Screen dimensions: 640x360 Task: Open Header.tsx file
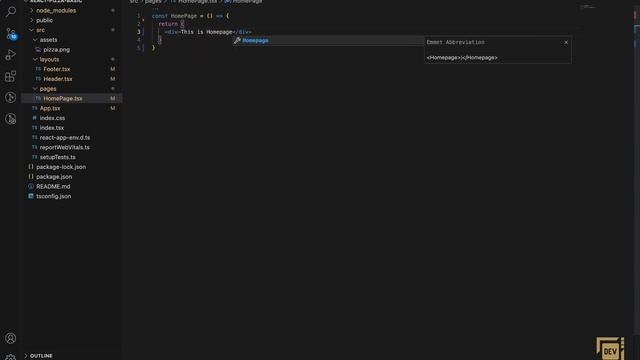pyautogui.click(x=58, y=79)
